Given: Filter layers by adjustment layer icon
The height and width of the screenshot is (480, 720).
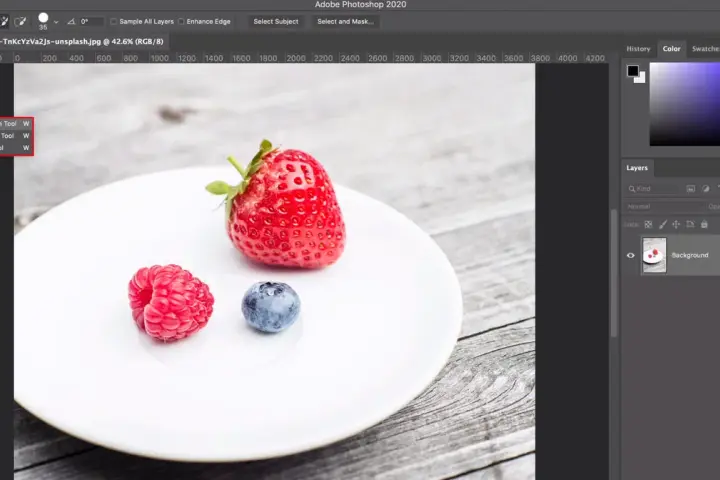Looking at the screenshot, I should point(706,189).
